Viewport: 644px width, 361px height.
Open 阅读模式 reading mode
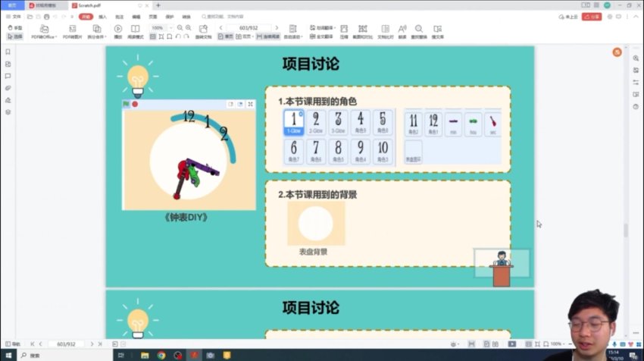coord(136,32)
